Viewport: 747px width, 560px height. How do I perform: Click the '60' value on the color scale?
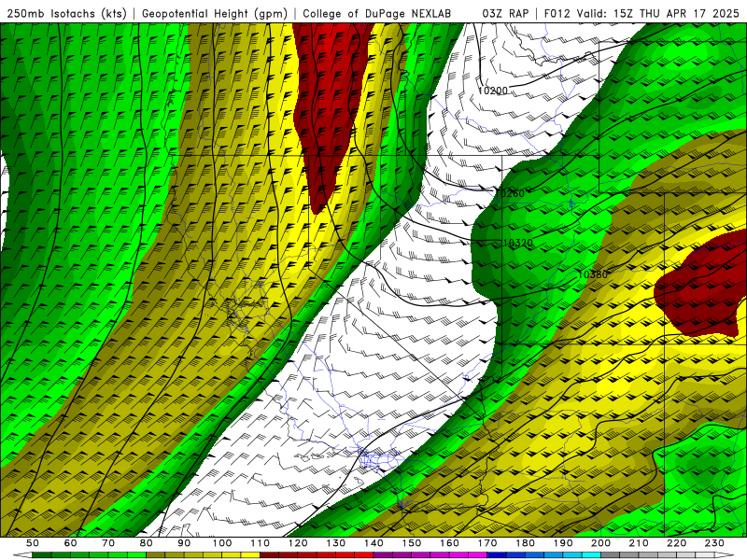point(70,543)
